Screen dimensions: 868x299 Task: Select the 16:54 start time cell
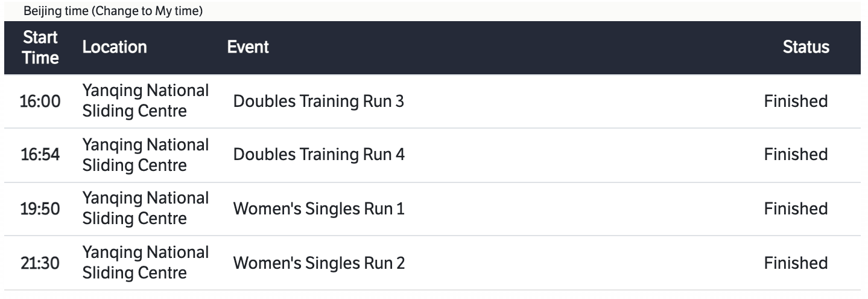41,155
